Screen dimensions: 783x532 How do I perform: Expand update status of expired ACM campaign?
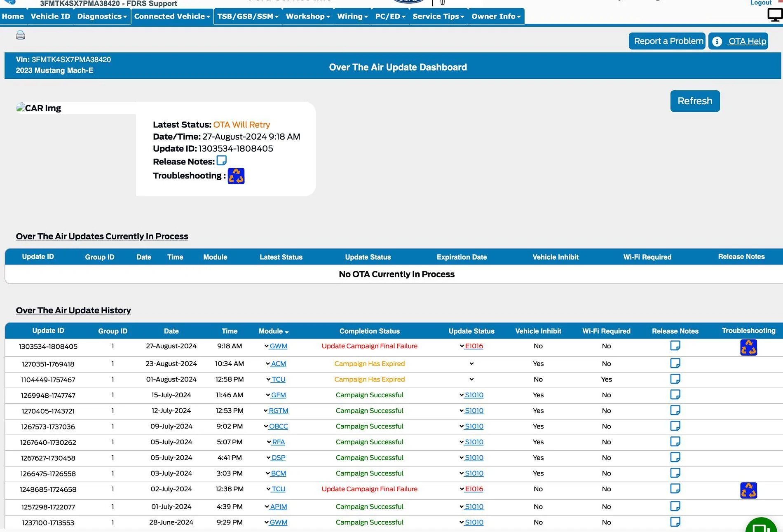(x=471, y=364)
